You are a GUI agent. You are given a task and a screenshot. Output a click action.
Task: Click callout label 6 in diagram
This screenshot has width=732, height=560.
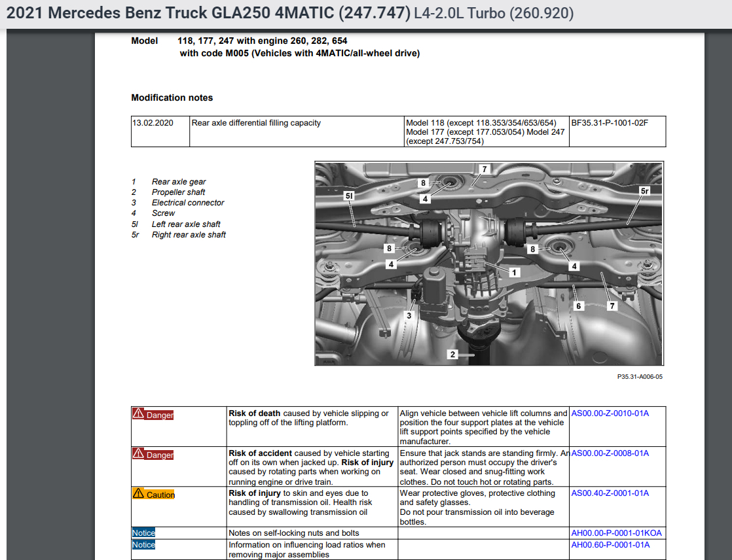click(578, 306)
